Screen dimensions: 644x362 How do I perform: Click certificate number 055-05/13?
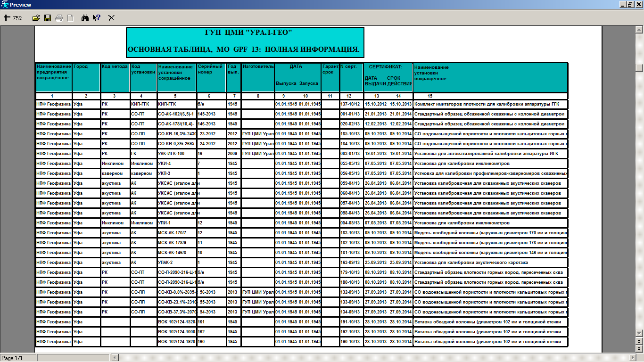350,164
